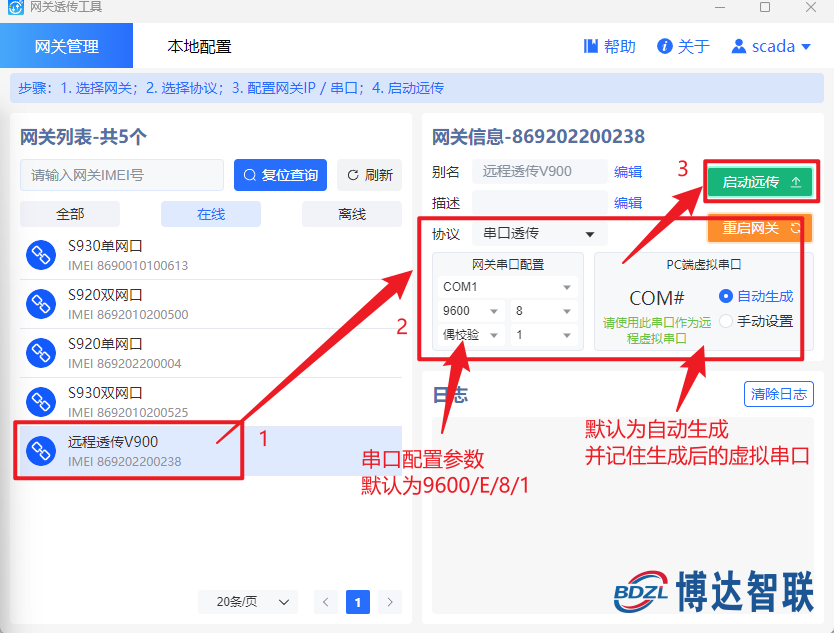Image resolution: width=834 pixels, height=633 pixels.
Task: Click the 清除日志 button
Action: pos(779,394)
